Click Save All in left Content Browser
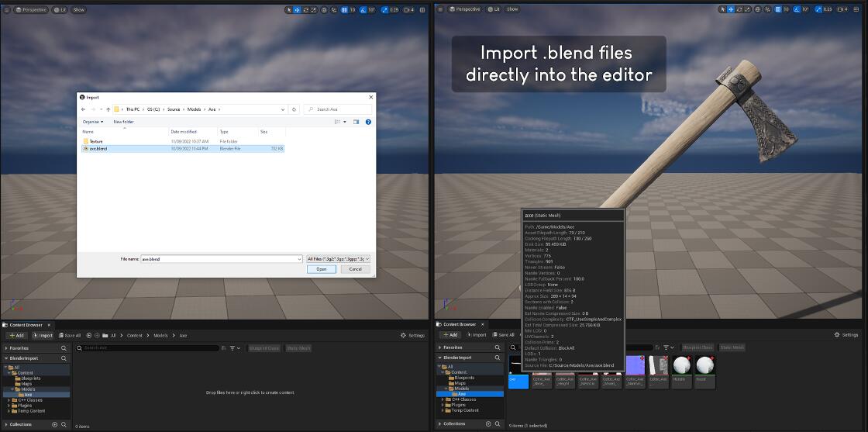 pyautogui.click(x=69, y=335)
